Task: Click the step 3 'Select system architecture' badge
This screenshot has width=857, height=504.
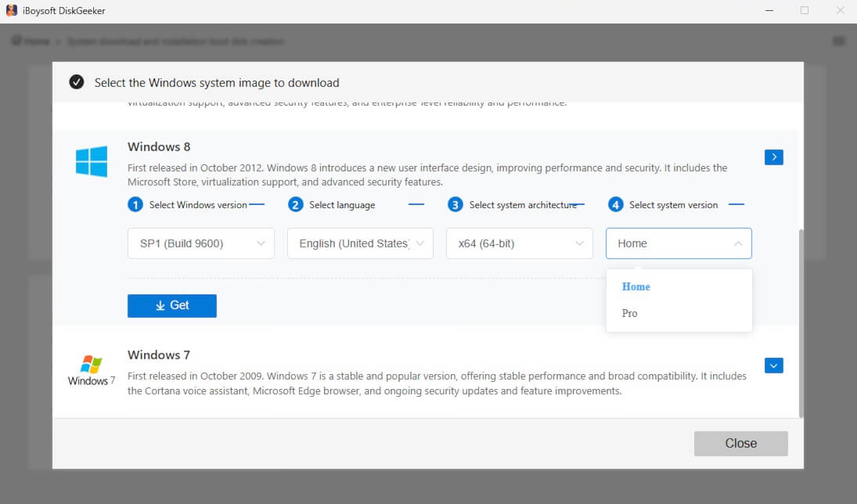Action: tap(455, 204)
